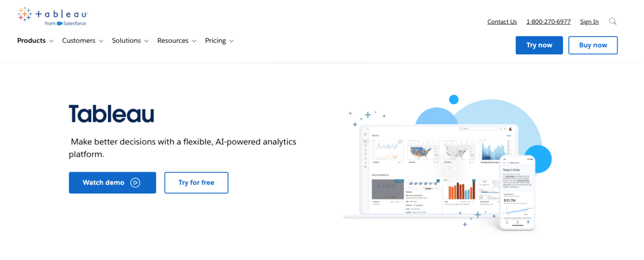Viewport: 644px width, 260px height.
Task: Expand the Products menu chevron
Action: click(51, 41)
